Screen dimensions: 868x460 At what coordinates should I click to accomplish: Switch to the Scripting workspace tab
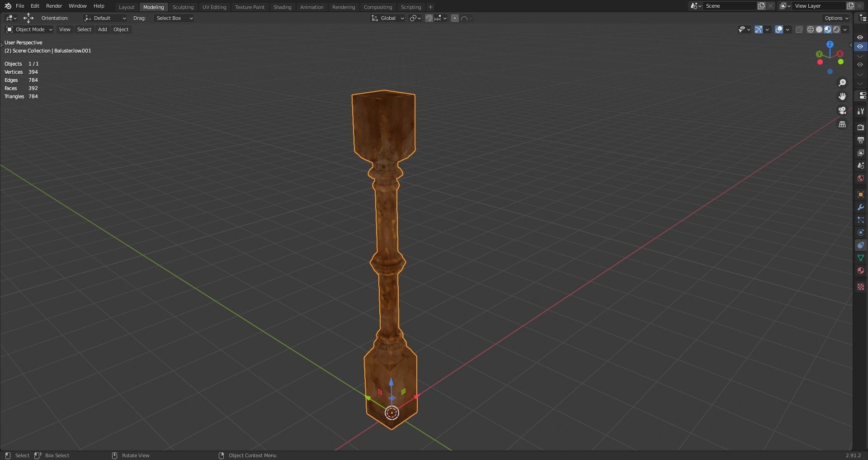point(411,7)
